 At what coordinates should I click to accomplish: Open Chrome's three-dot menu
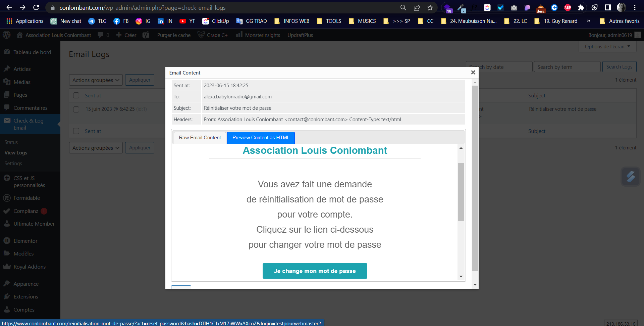click(635, 7)
